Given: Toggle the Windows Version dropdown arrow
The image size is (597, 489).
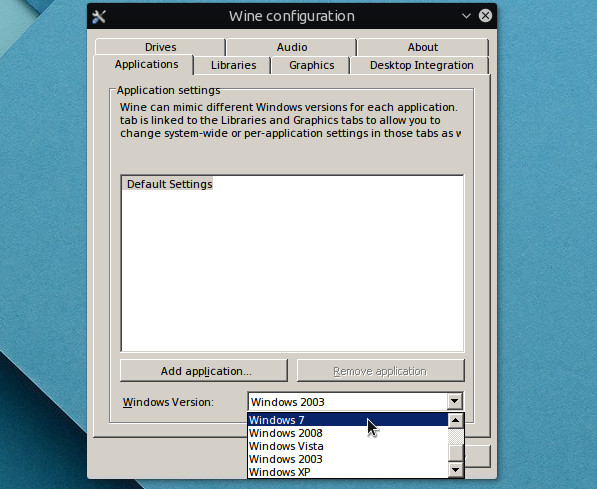Looking at the screenshot, I should [454, 401].
